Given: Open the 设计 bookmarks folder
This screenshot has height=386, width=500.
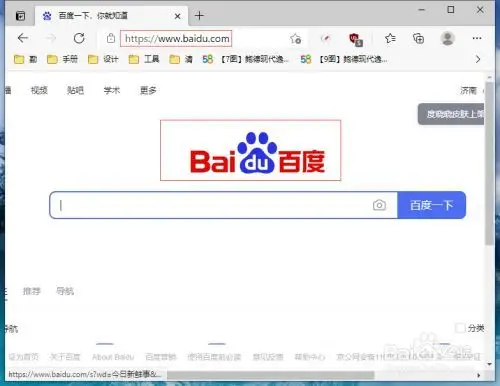Looking at the screenshot, I should pos(103,59).
